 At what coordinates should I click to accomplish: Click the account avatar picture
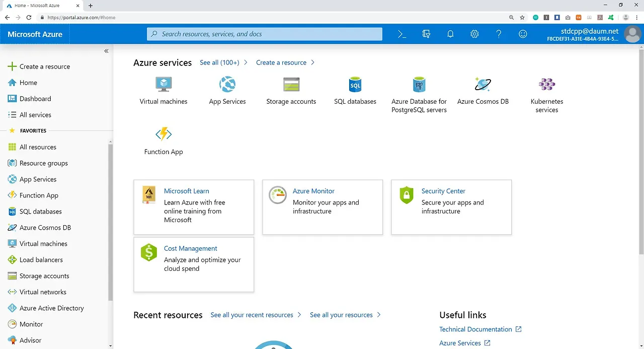tap(632, 34)
